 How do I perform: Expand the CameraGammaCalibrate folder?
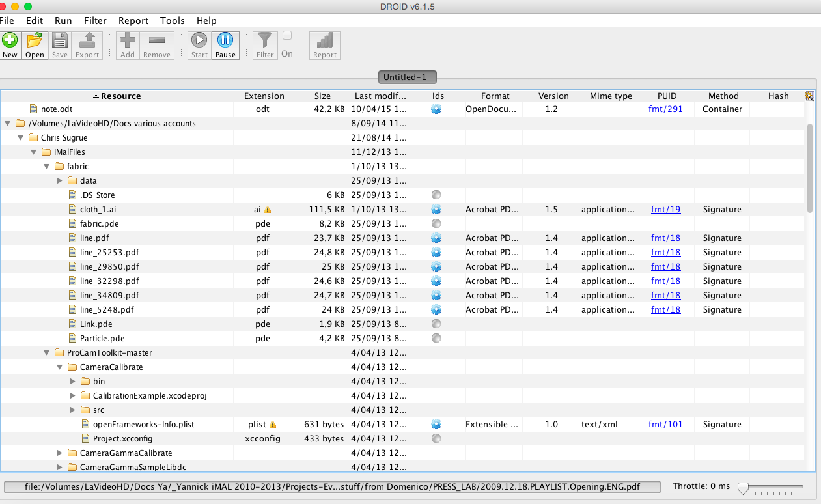(60, 453)
